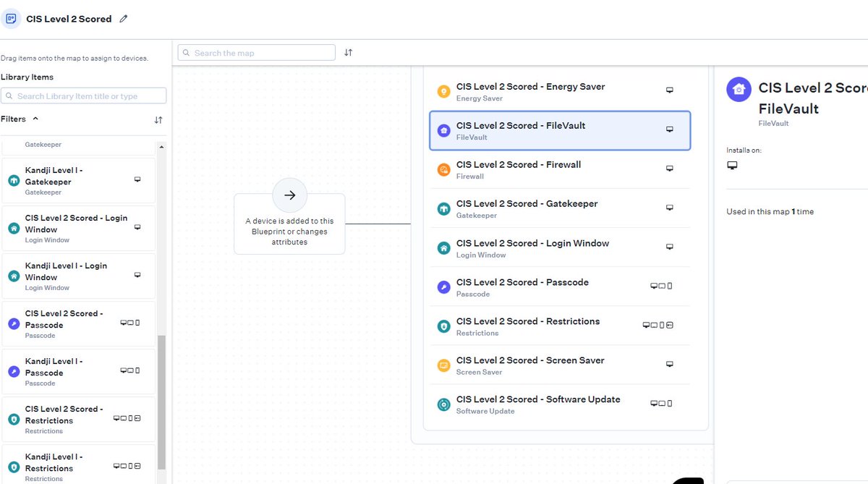This screenshot has width=868, height=484.
Task: Click the Login Window icon in map list
Action: 444,248
